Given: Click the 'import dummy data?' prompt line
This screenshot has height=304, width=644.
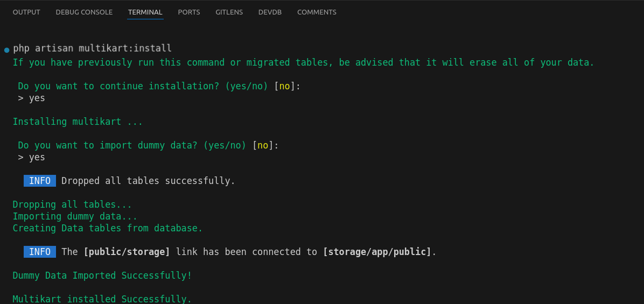Looking at the screenshot, I should tap(132, 145).
